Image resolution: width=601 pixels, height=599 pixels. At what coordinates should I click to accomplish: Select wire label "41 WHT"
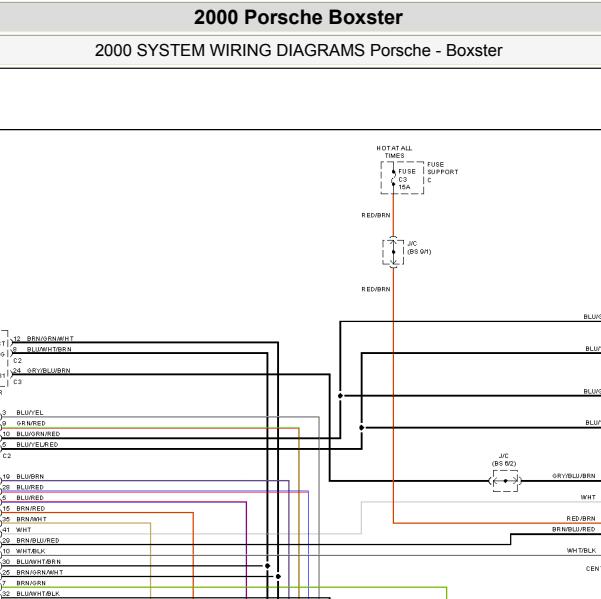coord(17,530)
